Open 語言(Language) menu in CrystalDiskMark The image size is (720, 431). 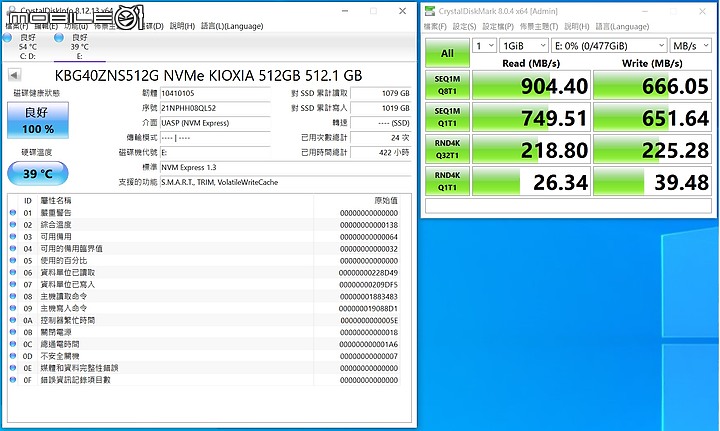click(622, 26)
